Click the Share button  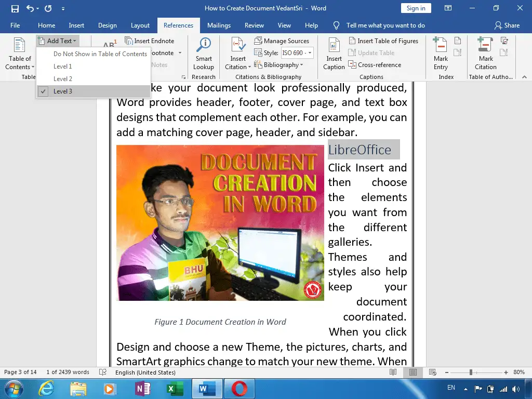tap(507, 25)
